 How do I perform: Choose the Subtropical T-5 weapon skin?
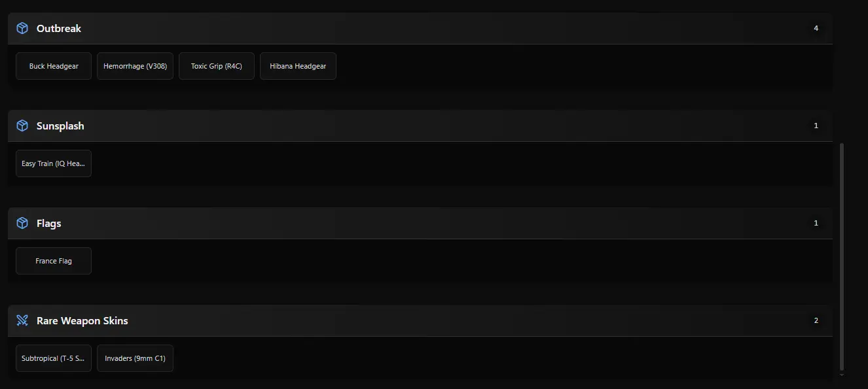point(54,358)
